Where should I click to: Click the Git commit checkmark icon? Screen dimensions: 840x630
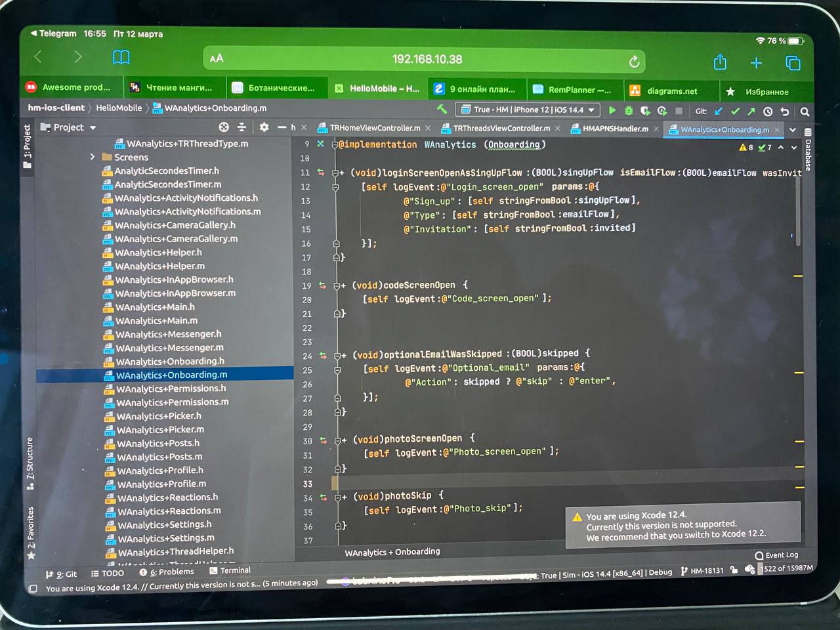click(735, 112)
